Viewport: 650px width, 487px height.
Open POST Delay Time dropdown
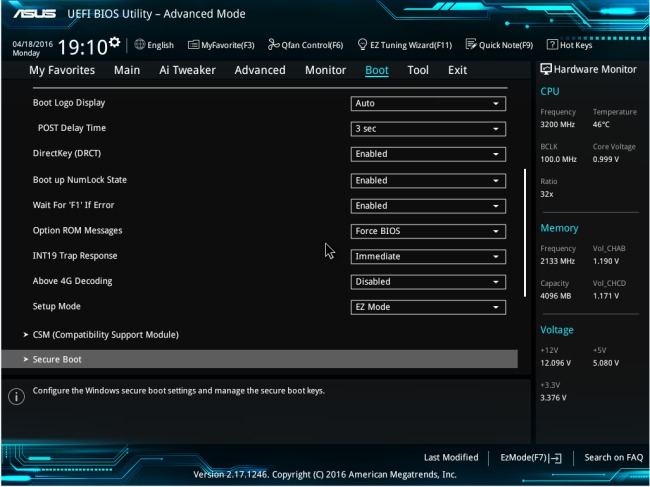pyautogui.click(x=428, y=129)
